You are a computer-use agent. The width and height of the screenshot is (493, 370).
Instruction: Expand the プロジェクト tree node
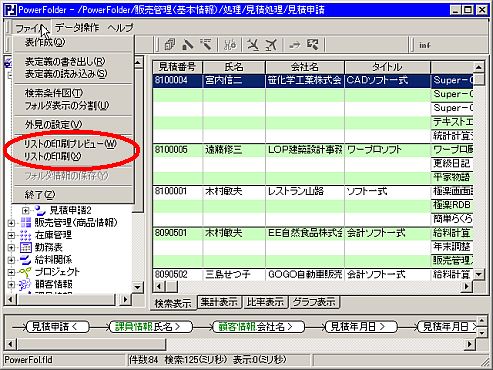[x=11, y=272]
